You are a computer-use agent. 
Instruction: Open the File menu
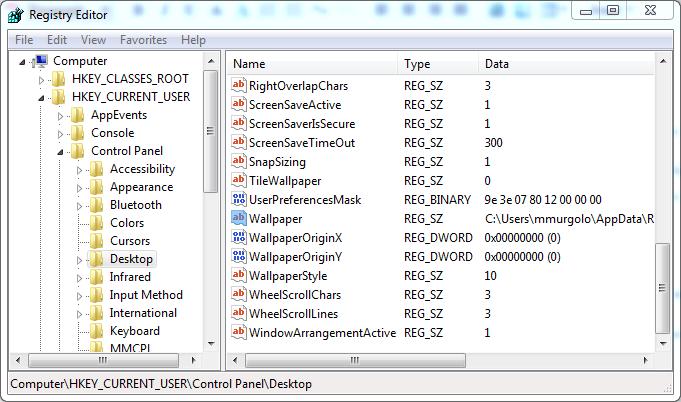[x=24, y=40]
